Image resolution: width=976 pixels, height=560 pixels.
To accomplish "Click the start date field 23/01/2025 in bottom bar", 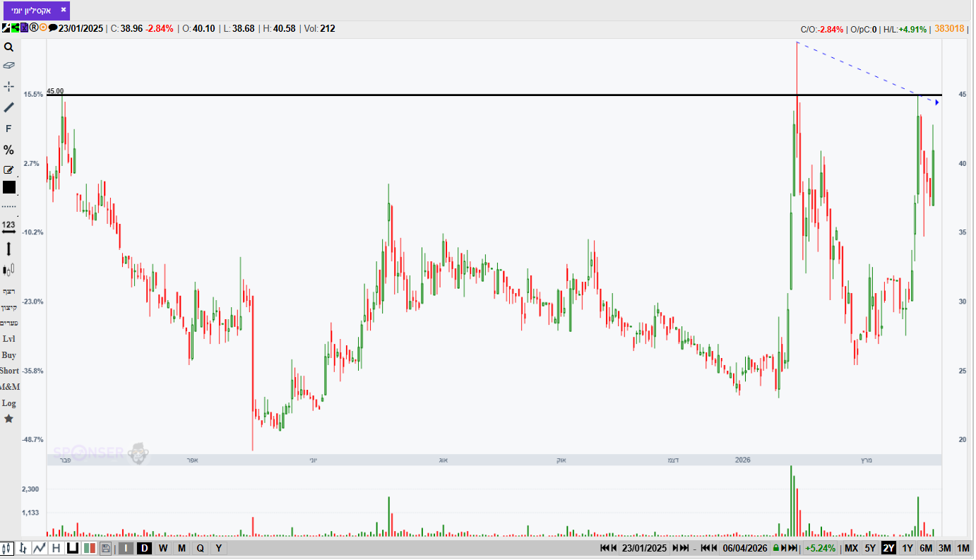I will [644, 548].
